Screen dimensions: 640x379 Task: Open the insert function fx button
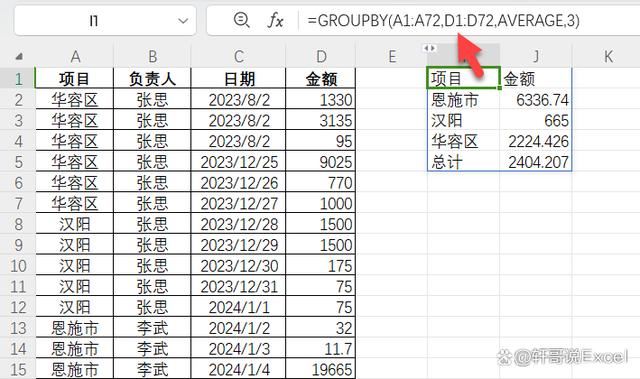tap(275, 20)
